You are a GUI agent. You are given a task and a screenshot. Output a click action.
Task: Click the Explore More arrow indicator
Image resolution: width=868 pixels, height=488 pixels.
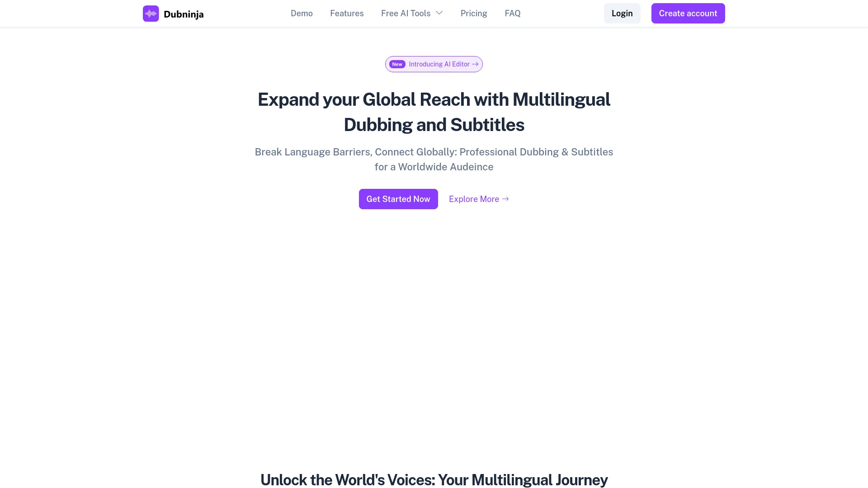[505, 198]
